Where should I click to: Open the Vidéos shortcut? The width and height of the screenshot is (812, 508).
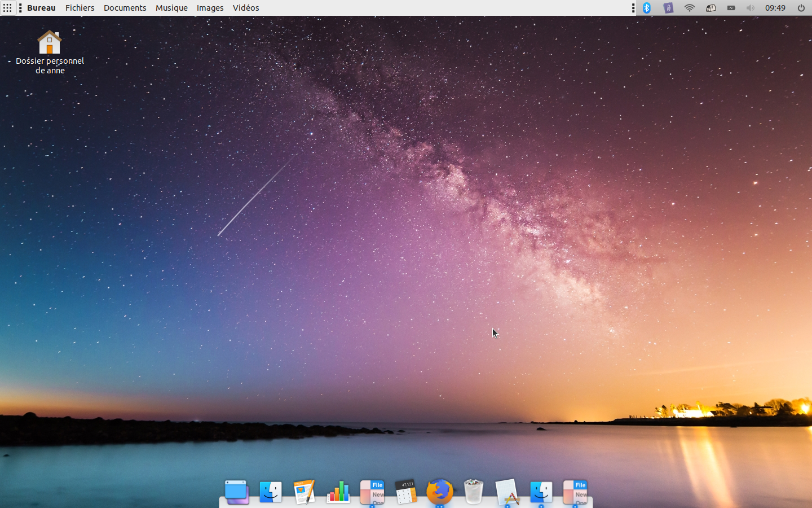coord(246,8)
